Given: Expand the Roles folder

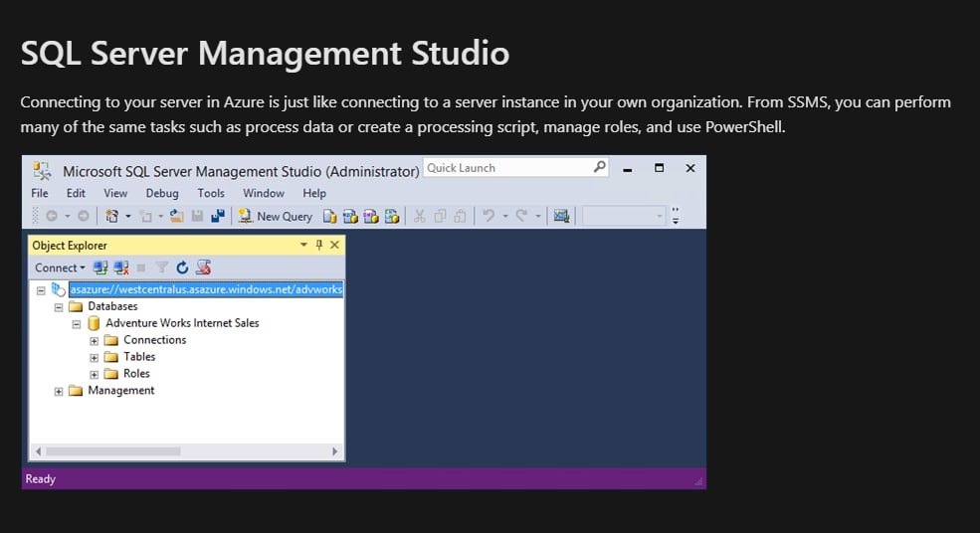Looking at the screenshot, I should pyautogui.click(x=94, y=375).
